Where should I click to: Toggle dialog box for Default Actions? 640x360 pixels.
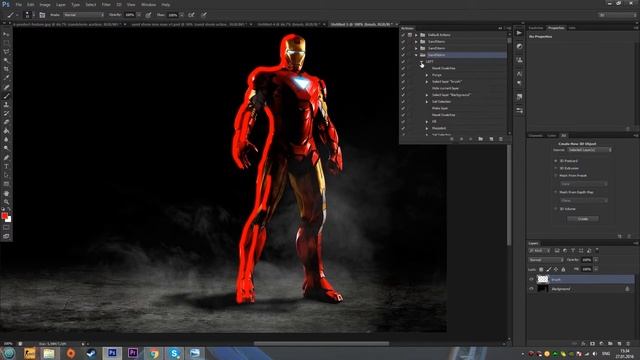tap(410, 35)
